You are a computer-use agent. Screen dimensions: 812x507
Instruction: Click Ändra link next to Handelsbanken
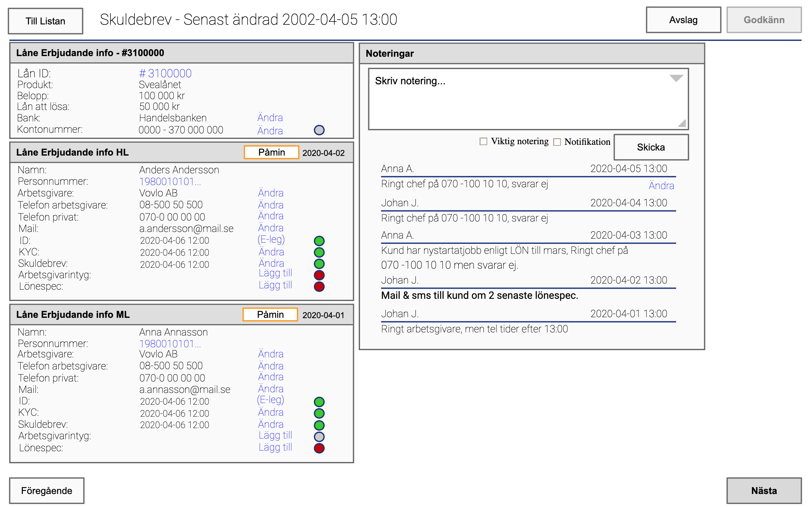click(x=270, y=118)
